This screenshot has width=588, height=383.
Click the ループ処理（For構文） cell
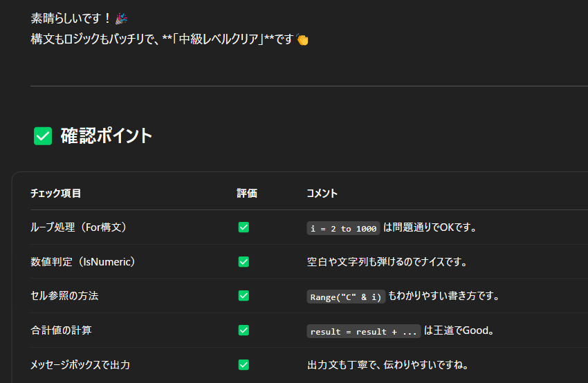79,227
